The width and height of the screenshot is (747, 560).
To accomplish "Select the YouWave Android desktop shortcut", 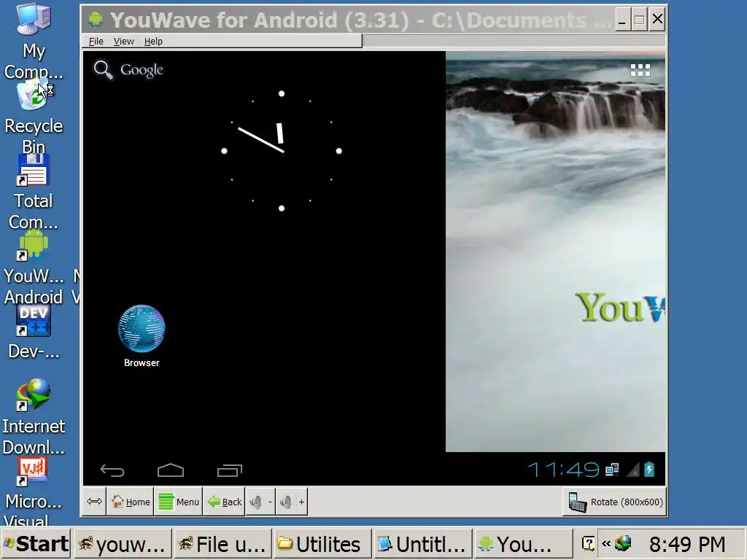I will (x=34, y=268).
